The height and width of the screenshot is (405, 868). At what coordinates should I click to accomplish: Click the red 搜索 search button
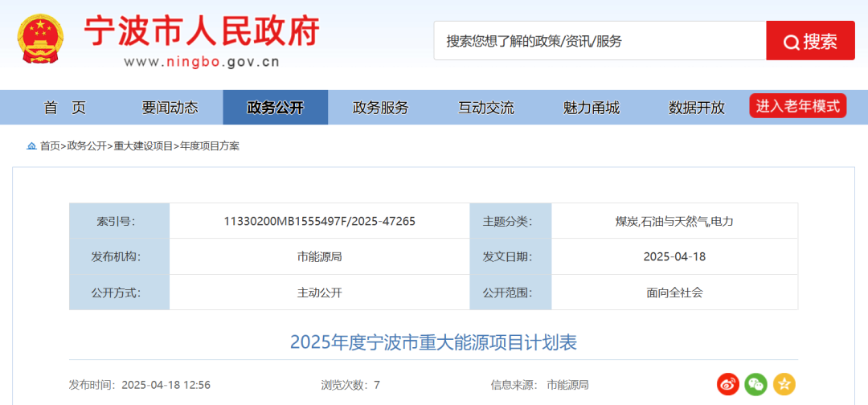[809, 41]
